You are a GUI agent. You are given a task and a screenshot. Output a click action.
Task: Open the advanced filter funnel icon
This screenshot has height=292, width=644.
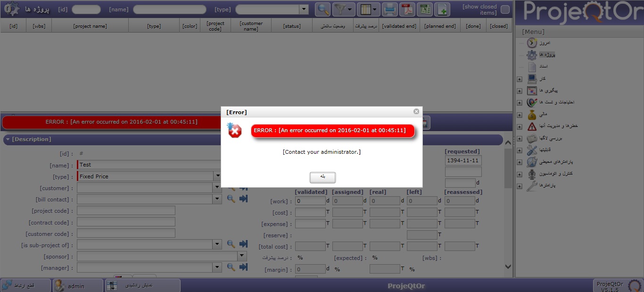[x=345, y=9]
